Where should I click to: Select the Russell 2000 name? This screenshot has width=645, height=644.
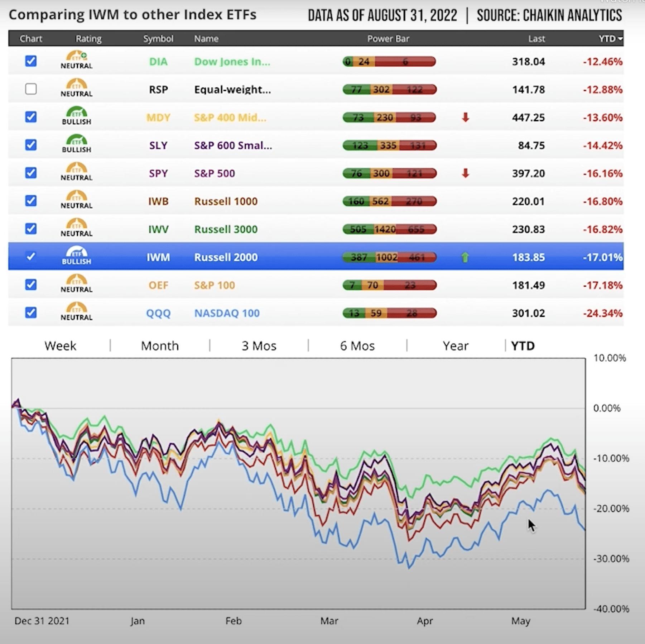(x=226, y=257)
